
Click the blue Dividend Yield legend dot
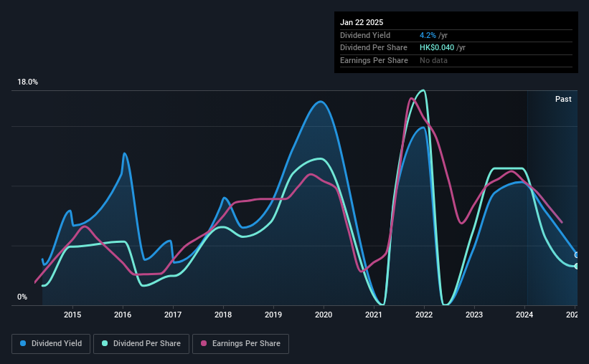pyautogui.click(x=23, y=343)
